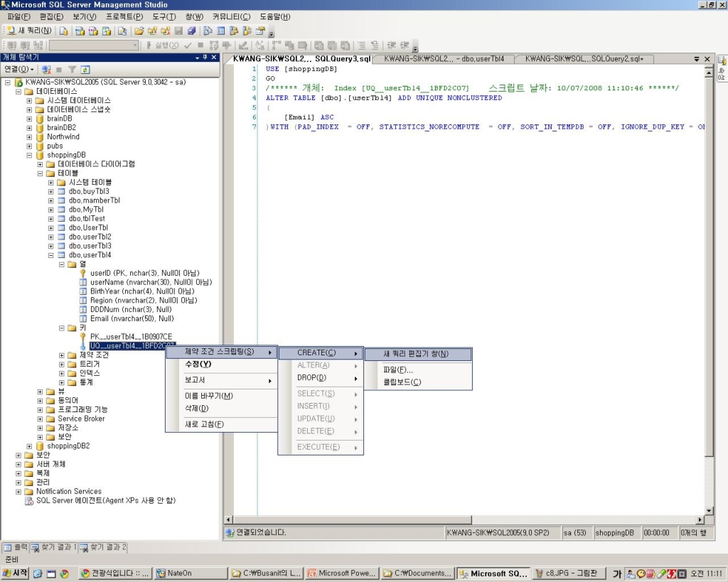Click the Template Explorer toolbar icon
Viewport: 728px width, 582px height.
(x=247, y=31)
